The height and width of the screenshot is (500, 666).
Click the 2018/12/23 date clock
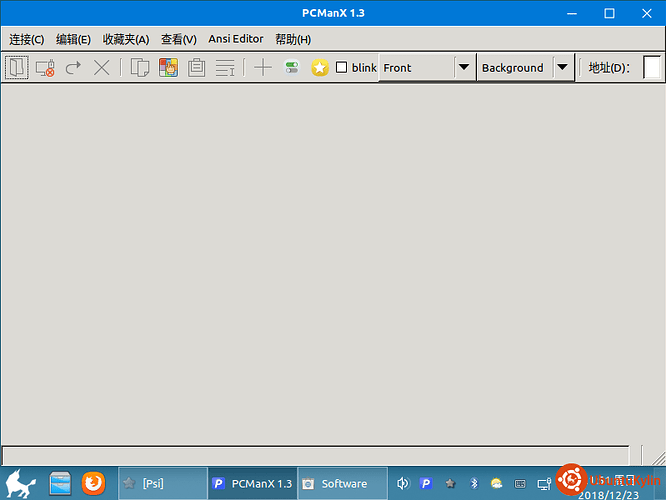[x=609, y=494]
